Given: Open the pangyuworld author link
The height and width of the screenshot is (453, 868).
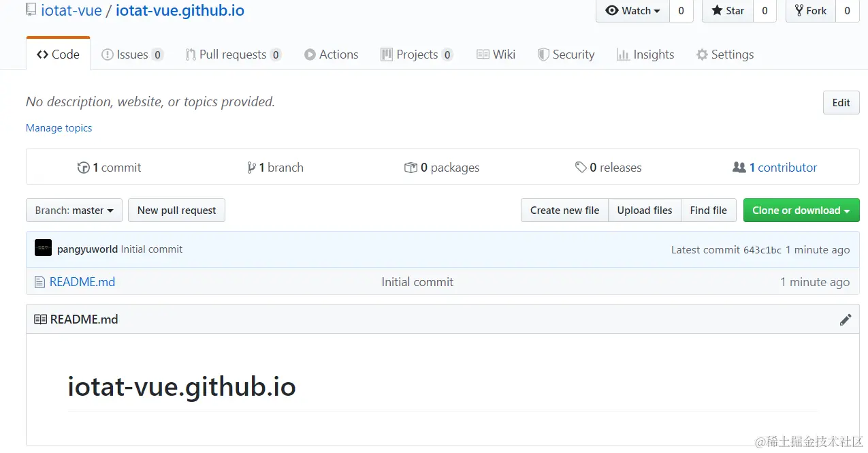Looking at the screenshot, I should click(87, 249).
